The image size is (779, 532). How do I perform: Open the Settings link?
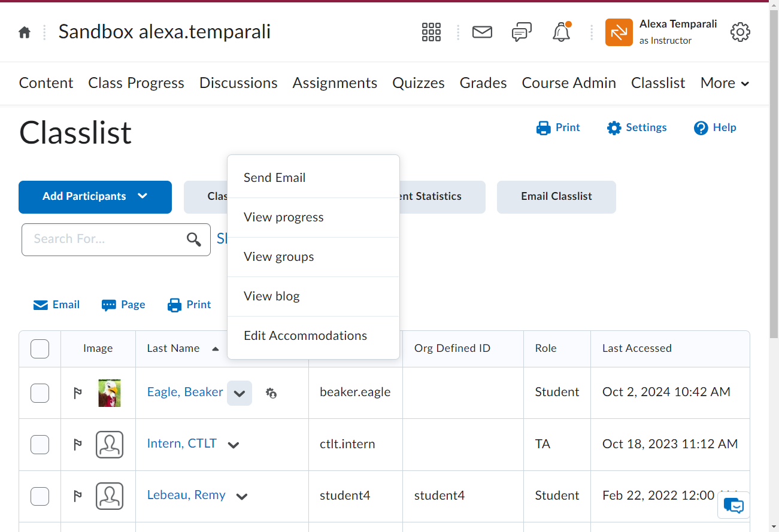(636, 127)
